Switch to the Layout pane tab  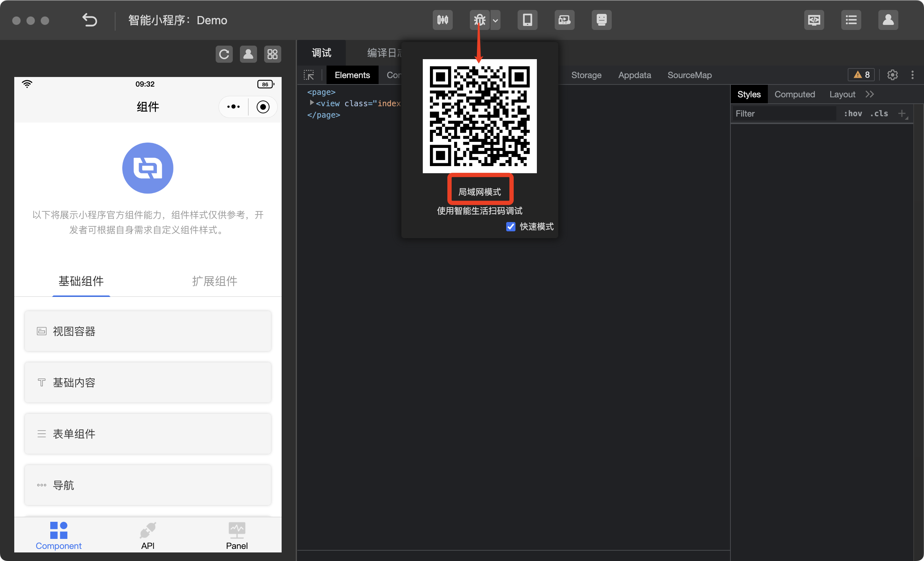[x=842, y=94]
